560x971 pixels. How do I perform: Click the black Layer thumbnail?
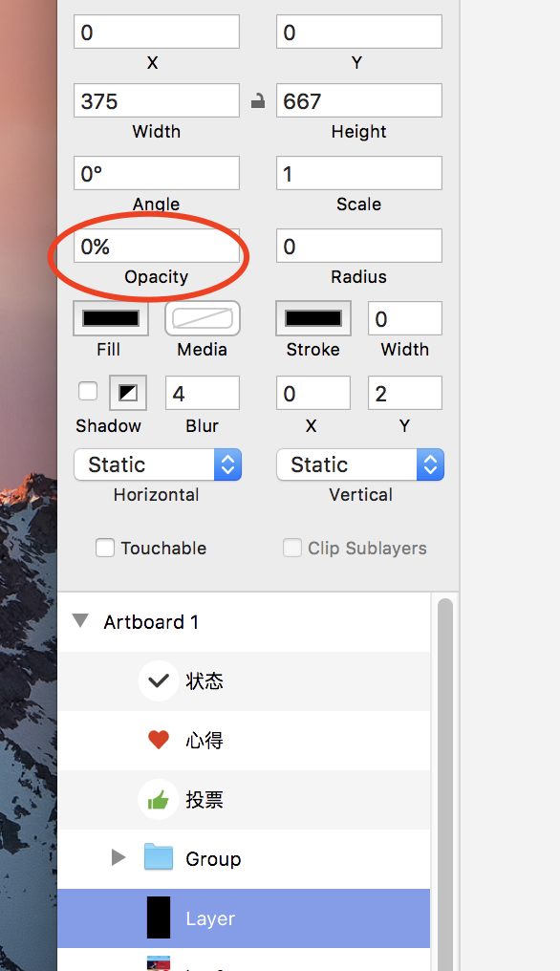(159, 917)
